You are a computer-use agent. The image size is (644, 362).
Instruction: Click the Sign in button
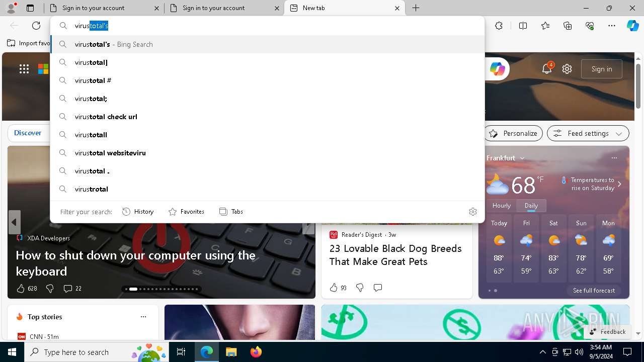pyautogui.click(x=602, y=69)
